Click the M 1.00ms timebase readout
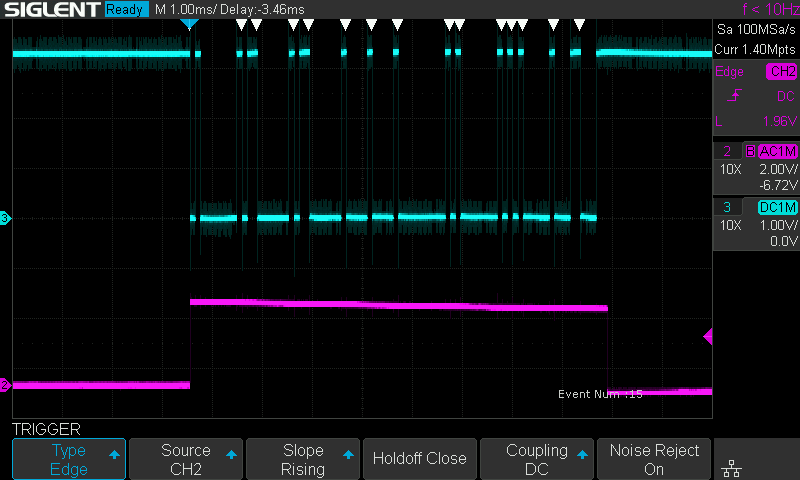The height and width of the screenshot is (480, 800). tap(185, 9)
